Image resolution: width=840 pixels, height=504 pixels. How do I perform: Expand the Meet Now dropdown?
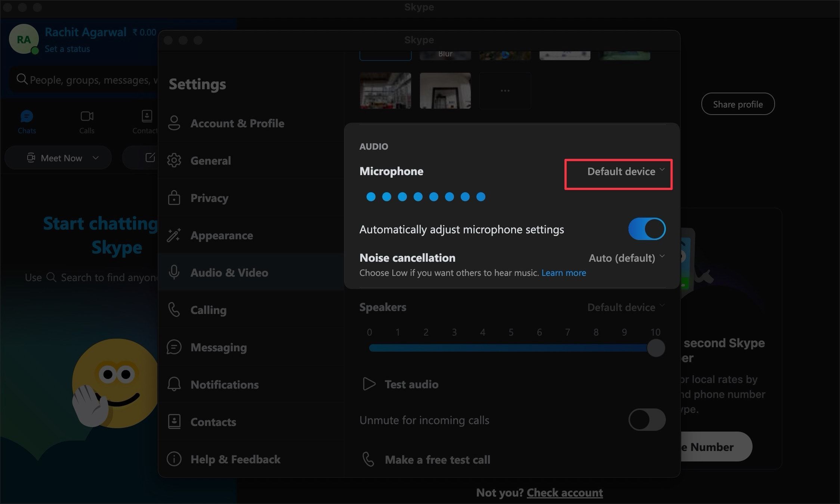tap(96, 158)
